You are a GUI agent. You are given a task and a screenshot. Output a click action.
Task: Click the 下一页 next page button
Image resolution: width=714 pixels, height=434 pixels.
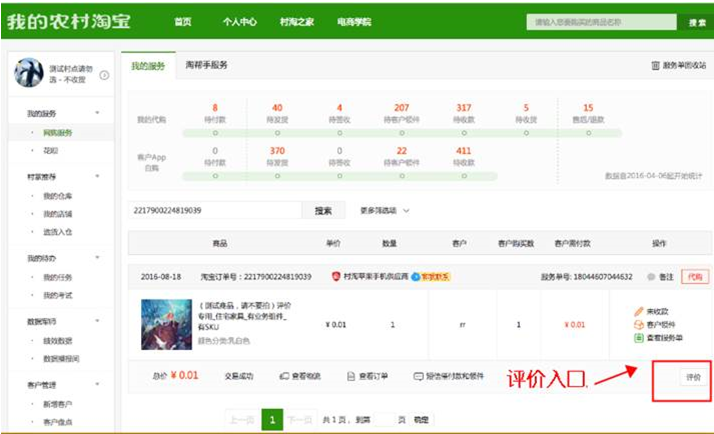pyautogui.click(x=300, y=419)
